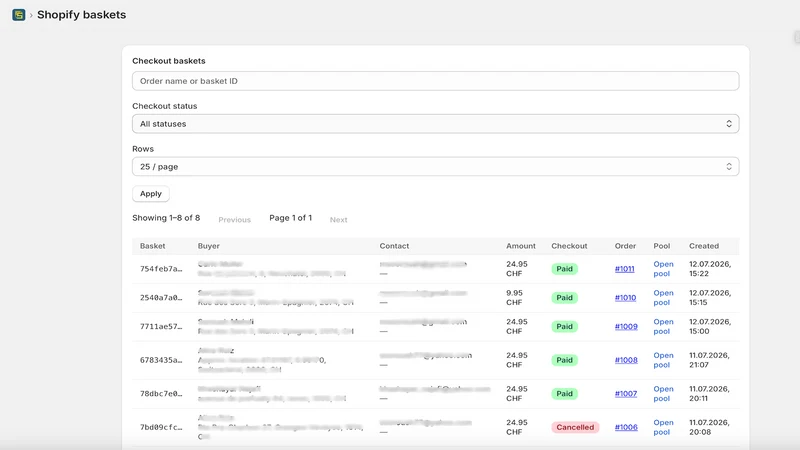Click basket ID 754feb7a
The height and width of the screenshot is (450, 800).
161,269
